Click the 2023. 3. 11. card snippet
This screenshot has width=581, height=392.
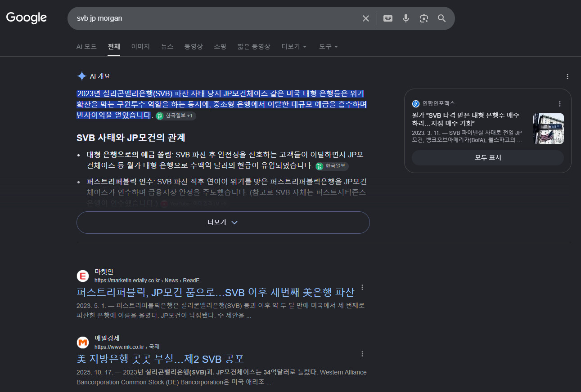click(x=467, y=136)
